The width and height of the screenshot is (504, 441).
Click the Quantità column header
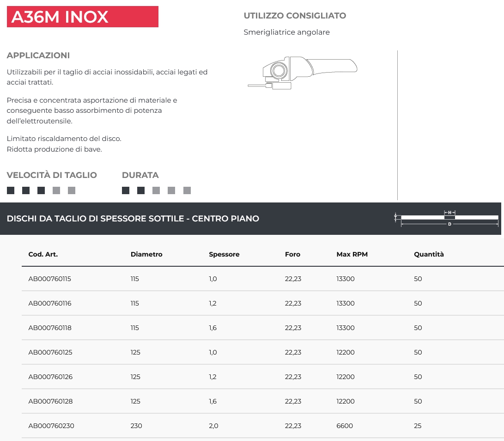point(429,254)
